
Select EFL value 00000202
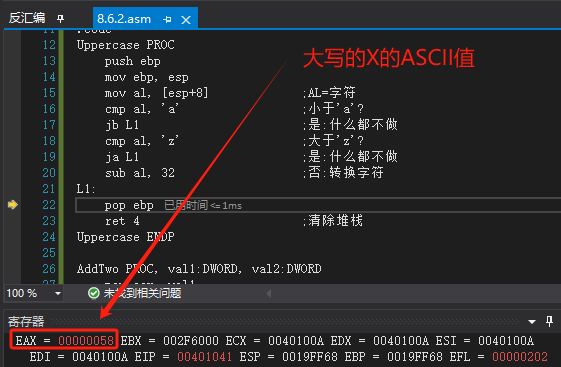520,357
